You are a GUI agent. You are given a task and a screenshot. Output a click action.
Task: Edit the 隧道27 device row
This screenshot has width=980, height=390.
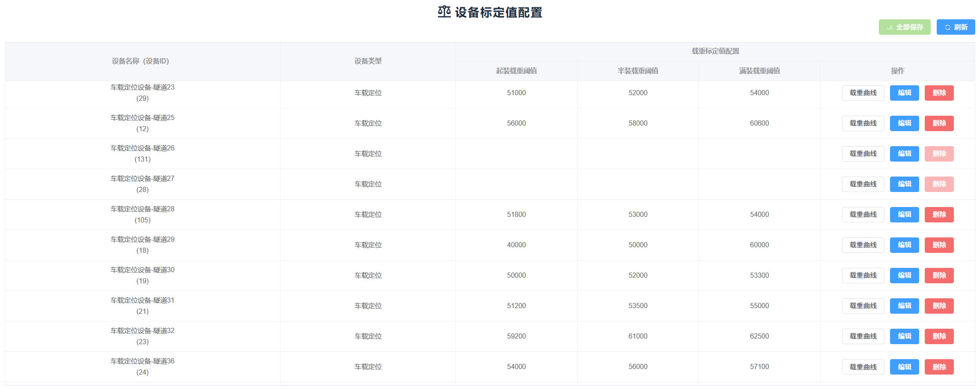pyautogui.click(x=904, y=184)
